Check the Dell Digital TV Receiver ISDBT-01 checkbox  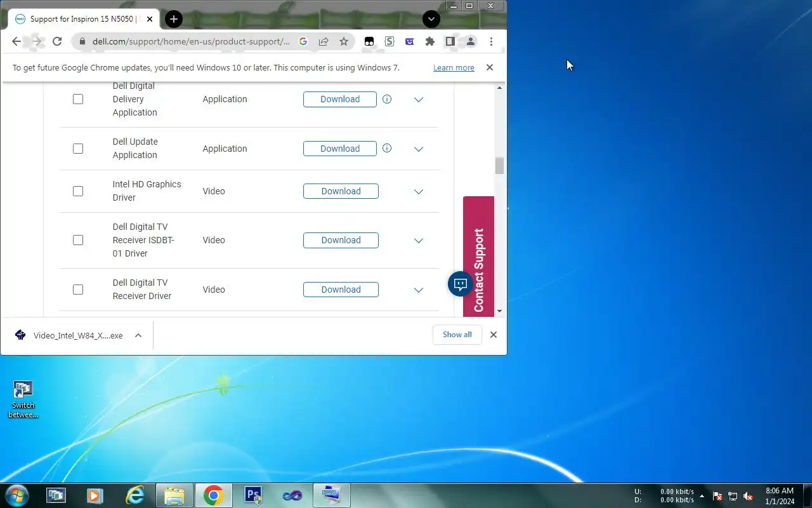point(78,240)
